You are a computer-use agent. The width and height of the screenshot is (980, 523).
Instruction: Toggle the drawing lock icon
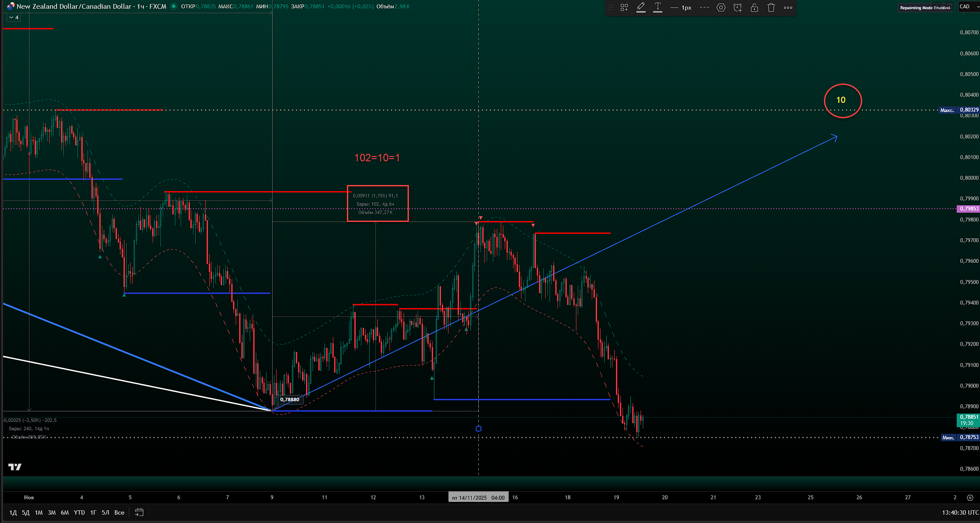pyautogui.click(x=754, y=7)
